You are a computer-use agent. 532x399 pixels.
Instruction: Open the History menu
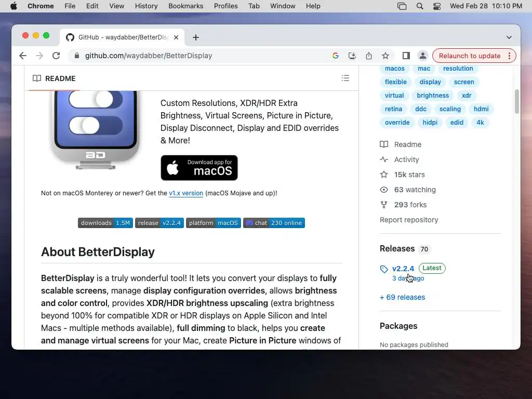[146, 6]
